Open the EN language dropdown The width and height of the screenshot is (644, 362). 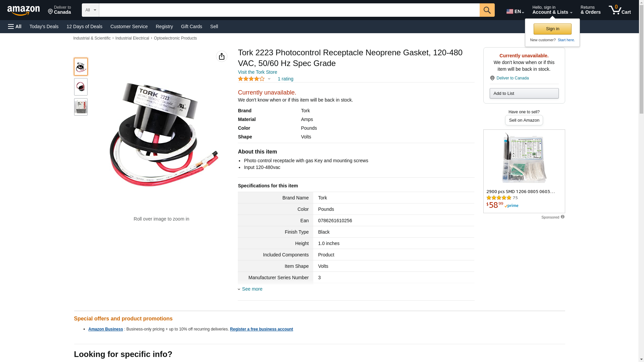pyautogui.click(x=515, y=11)
